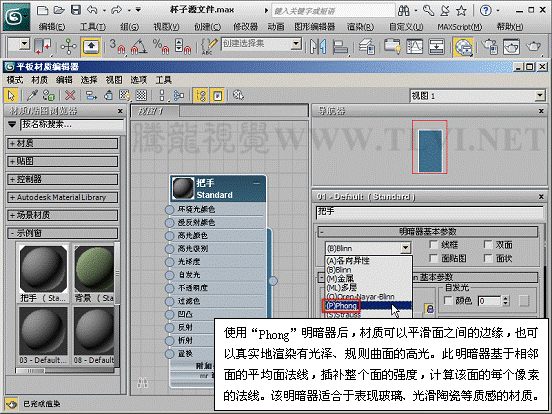Select the 背景 sample slot thumbnail
The width and height of the screenshot is (552, 414).
94,269
